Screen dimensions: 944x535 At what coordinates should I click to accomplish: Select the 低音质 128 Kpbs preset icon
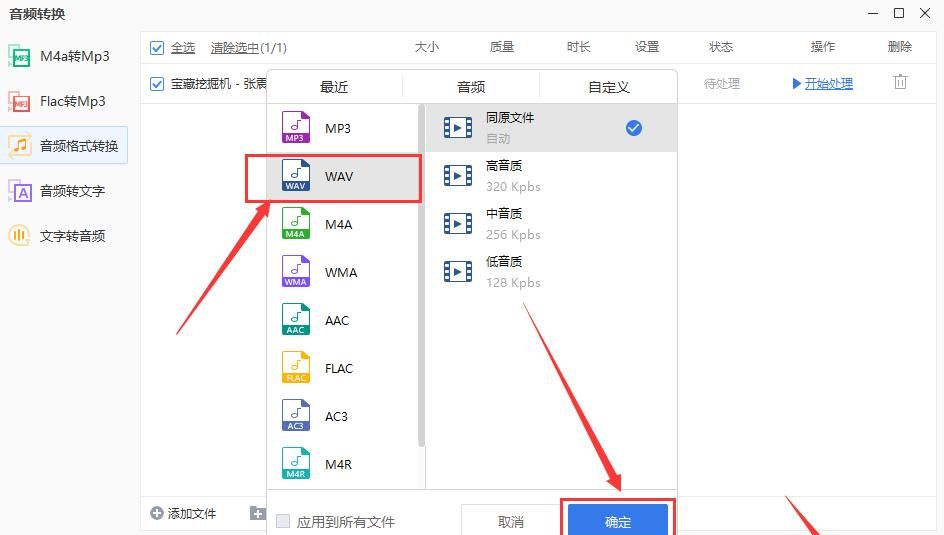click(458, 272)
